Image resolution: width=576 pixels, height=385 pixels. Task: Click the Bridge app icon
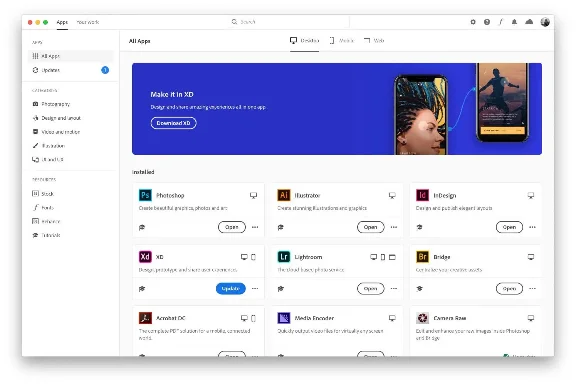(422, 256)
